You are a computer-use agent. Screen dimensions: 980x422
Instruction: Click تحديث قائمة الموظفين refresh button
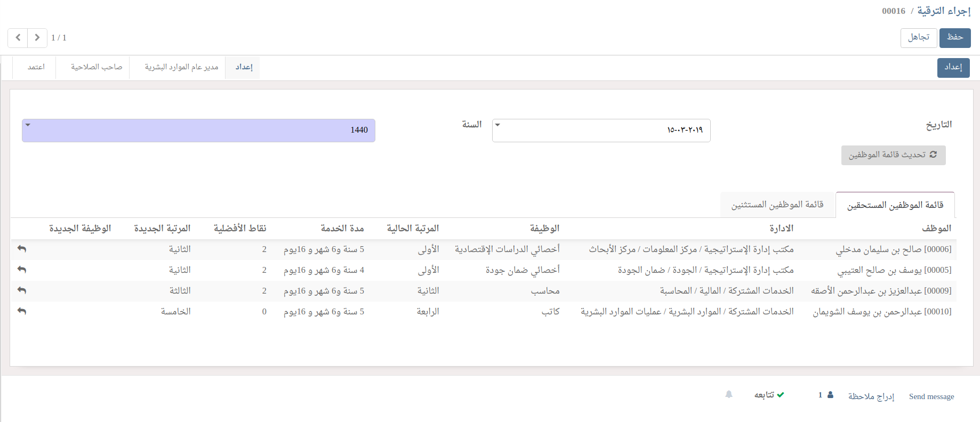(893, 155)
